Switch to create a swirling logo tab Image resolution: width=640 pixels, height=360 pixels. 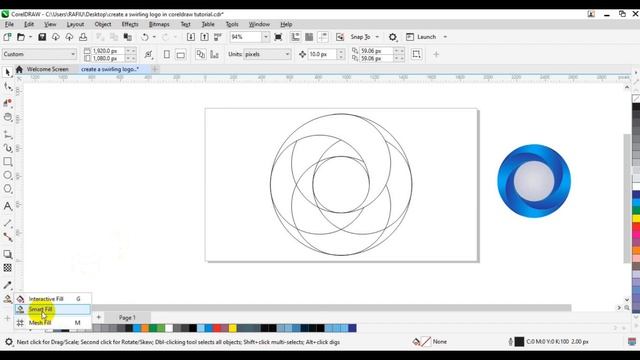pyautogui.click(x=110, y=69)
